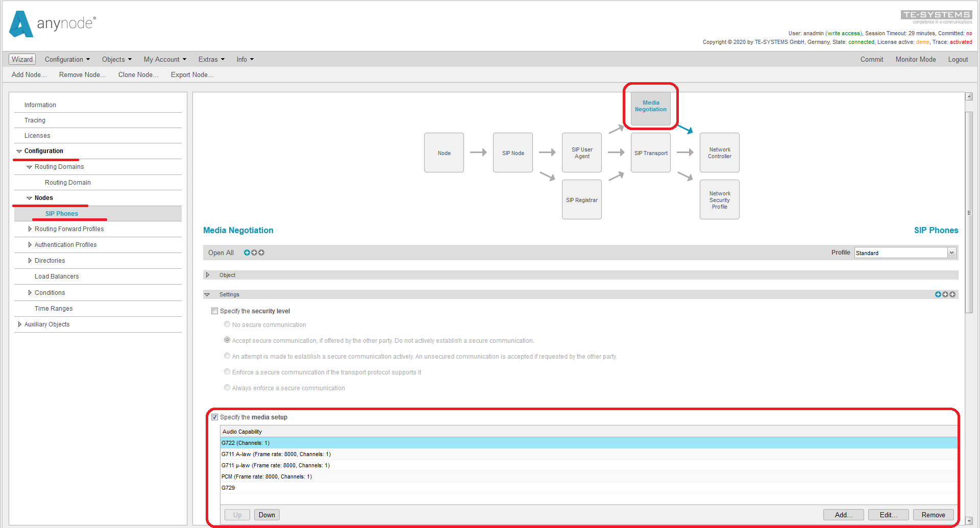Expand Routing Forward Profiles tree item

(x=30, y=229)
